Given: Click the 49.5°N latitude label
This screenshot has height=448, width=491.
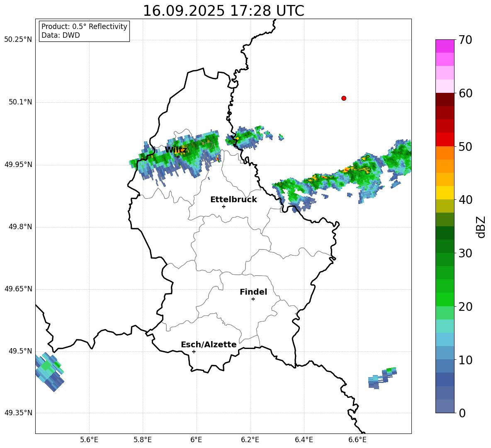Looking at the screenshot, I should tap(20, 351).
